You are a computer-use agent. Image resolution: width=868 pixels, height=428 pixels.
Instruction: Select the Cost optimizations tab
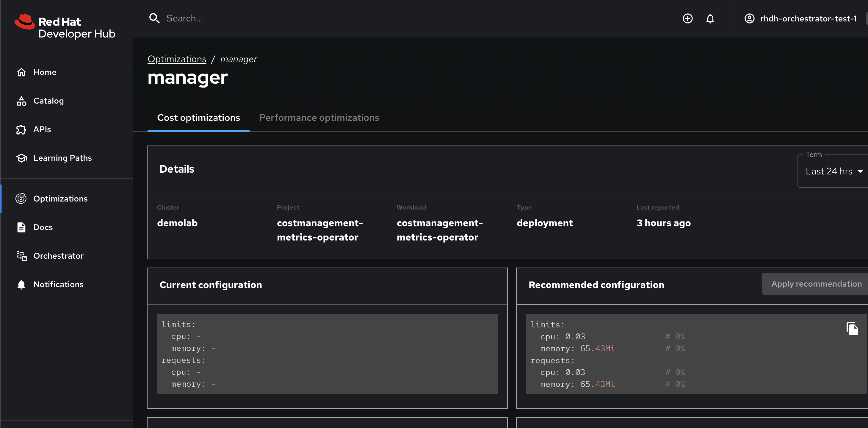pos(198,118)
